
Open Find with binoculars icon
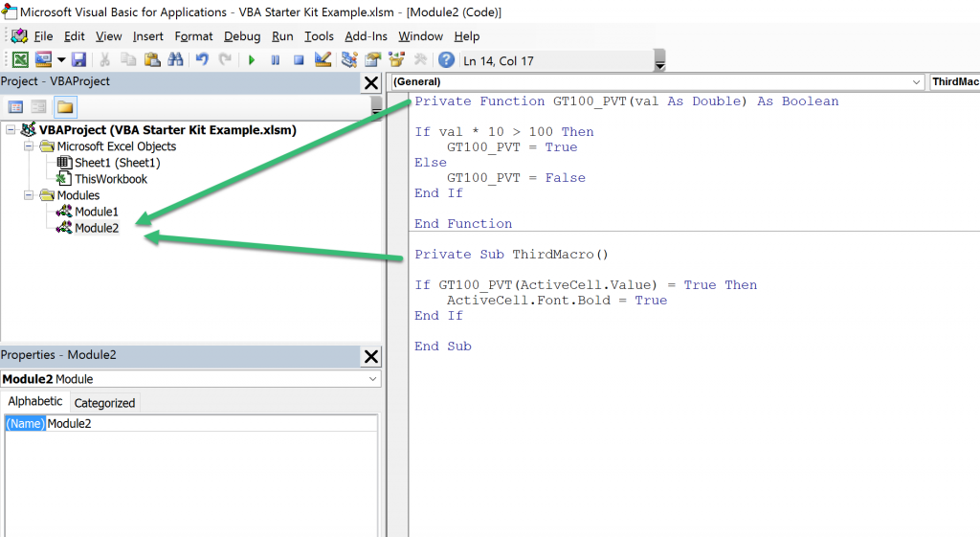click(176, 60)
